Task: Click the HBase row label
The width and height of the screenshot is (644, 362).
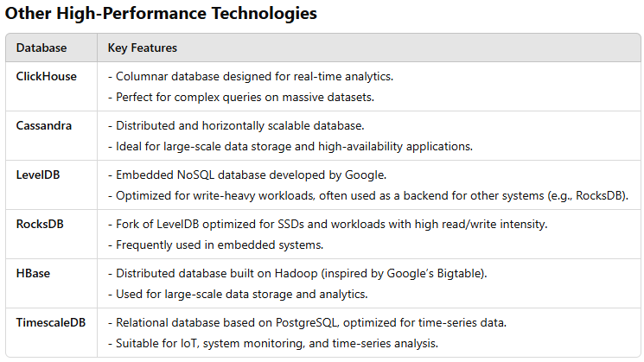Action: pyautogui.click(x=33, y=273)
